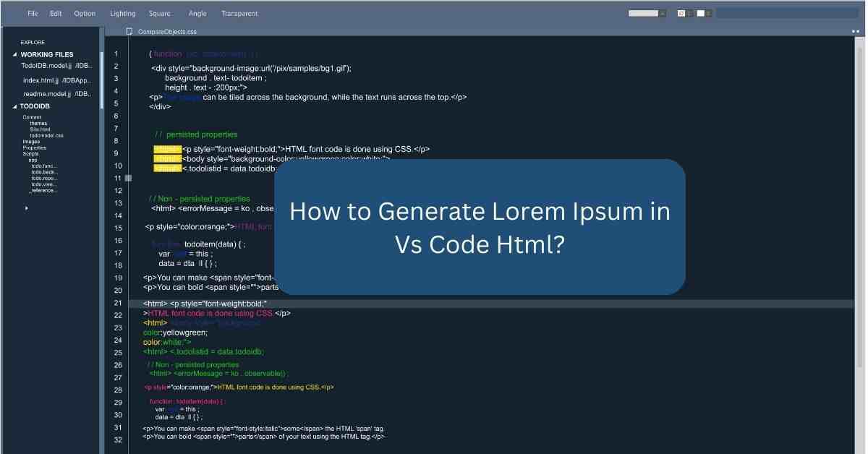Open the Lighting menu
The image size is (868, 454).
122,13
